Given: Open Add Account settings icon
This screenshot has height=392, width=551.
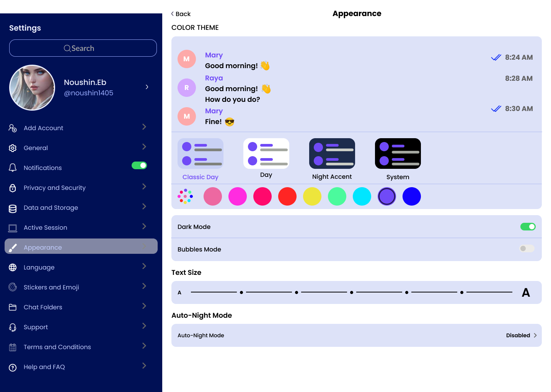Looking at the screenshot, I should [x=13, y=128].
